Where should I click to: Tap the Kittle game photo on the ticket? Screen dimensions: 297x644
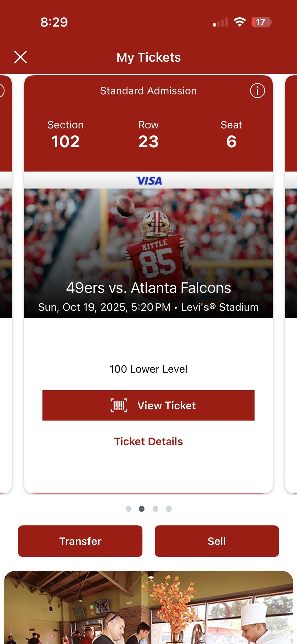click(148, 252)
